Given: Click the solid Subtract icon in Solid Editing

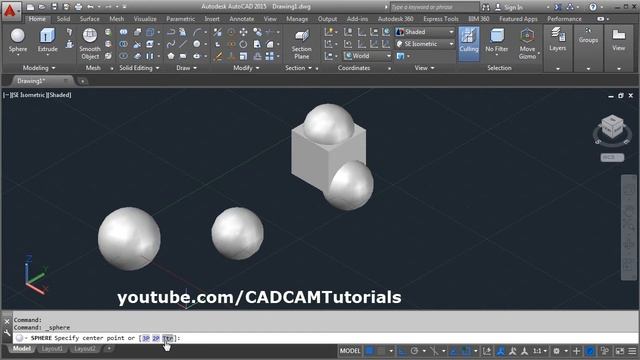Looking at the screenshot, I should (x=123, y=44).
